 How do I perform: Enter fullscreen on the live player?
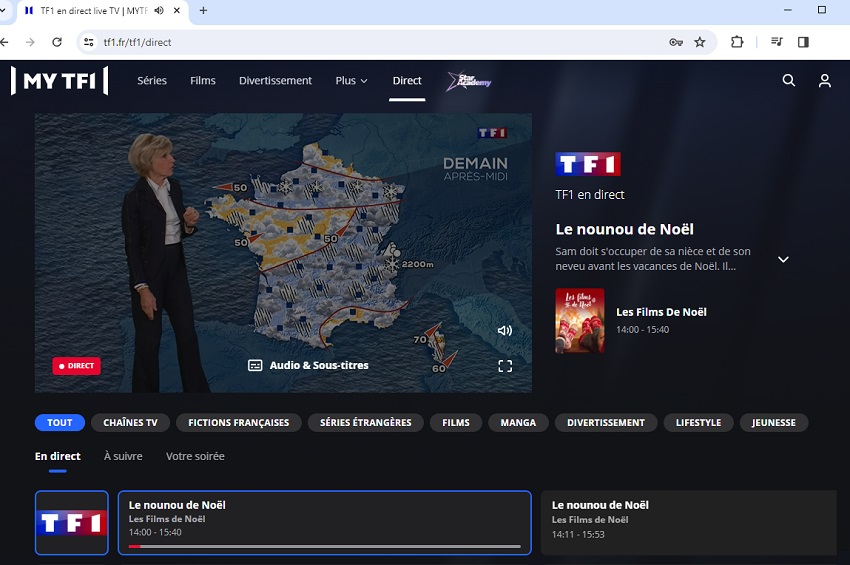[505, 366]
